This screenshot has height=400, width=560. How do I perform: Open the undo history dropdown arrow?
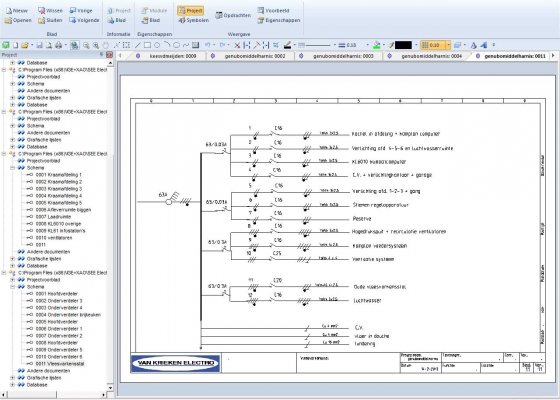[x=214, y=45]
